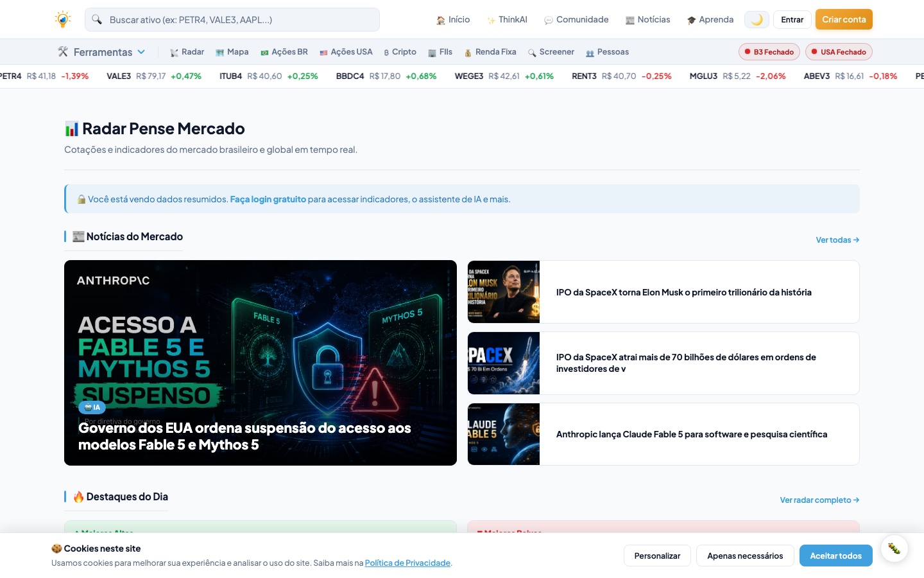924x578 pixels.
Task: Click the Elon Musk trilionário article thumbnail
Action: 504,292
